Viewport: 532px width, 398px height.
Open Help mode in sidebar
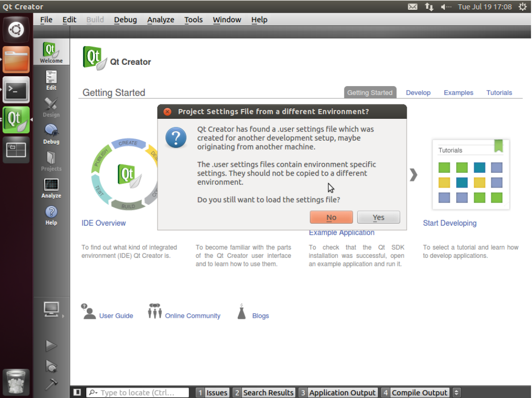51,215
